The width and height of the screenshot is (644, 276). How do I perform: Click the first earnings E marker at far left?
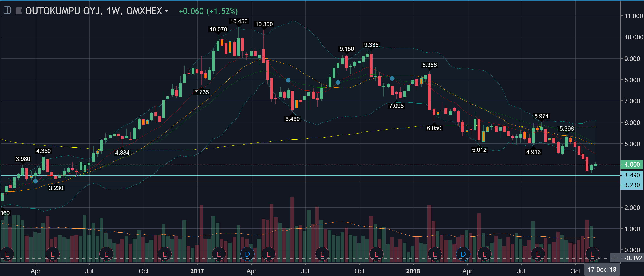click(7, 254)
